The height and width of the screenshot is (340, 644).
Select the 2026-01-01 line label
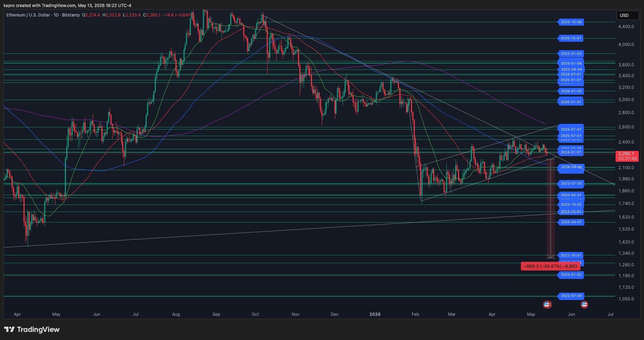571,102
